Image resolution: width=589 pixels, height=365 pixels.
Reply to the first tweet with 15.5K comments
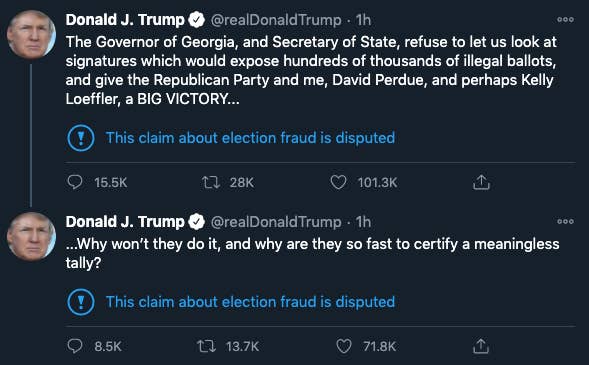(x=75, y=182)
